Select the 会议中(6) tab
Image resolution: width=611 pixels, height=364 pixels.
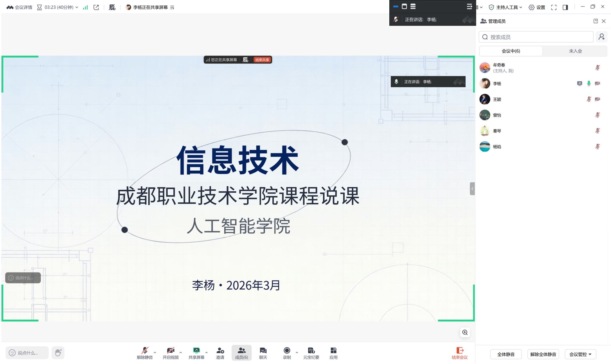pos(511,51)
